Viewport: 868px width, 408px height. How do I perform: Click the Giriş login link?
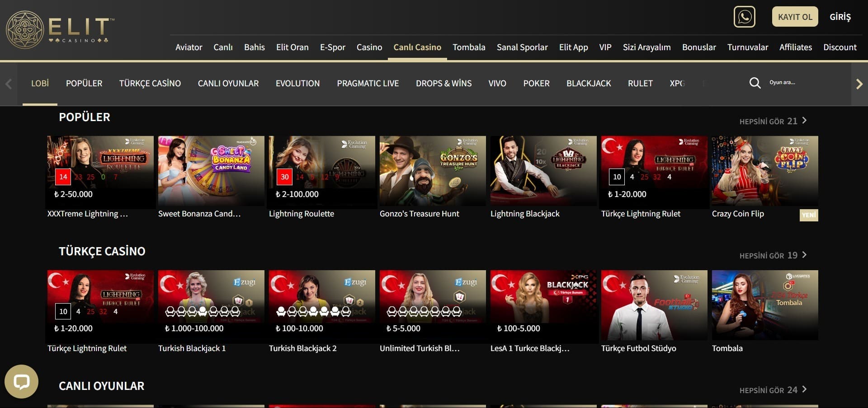coord(840,17)
